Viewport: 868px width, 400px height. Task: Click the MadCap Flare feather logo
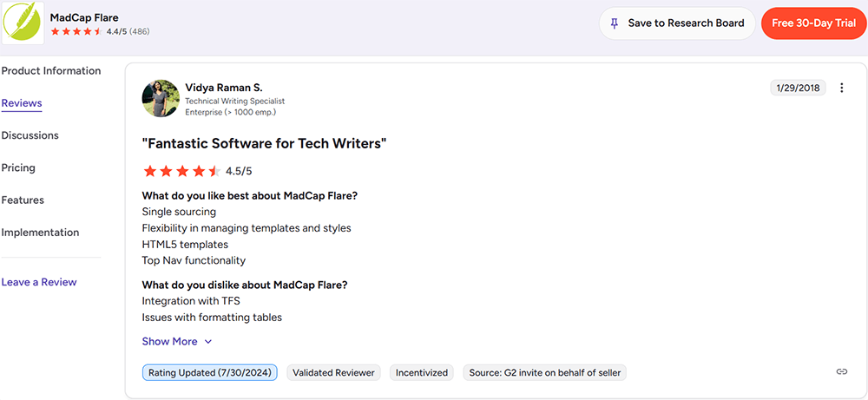[x=23, y=23]
